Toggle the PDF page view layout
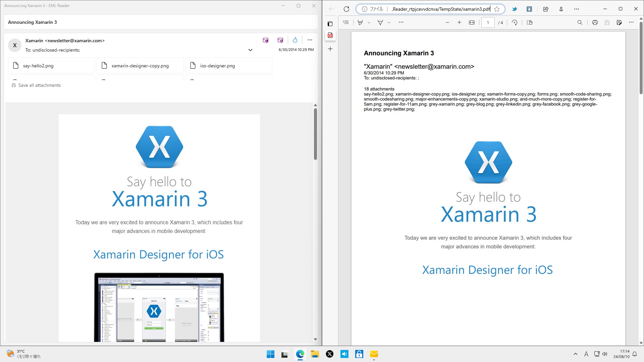644x362 pixels. click(530, 22)
